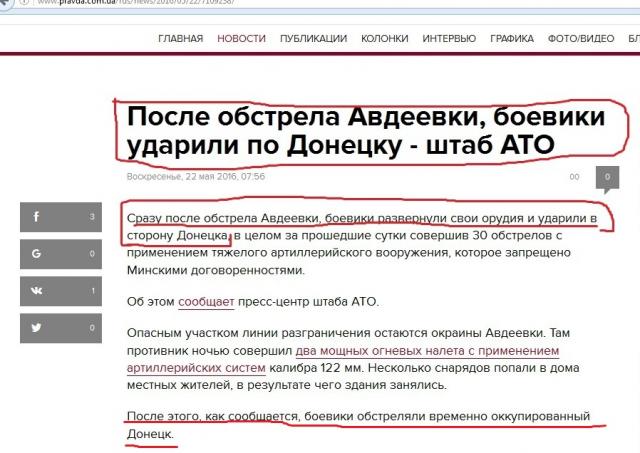
Task: Click the text 'пресс-центр штаба АТО'
Action: coord(308,302)
